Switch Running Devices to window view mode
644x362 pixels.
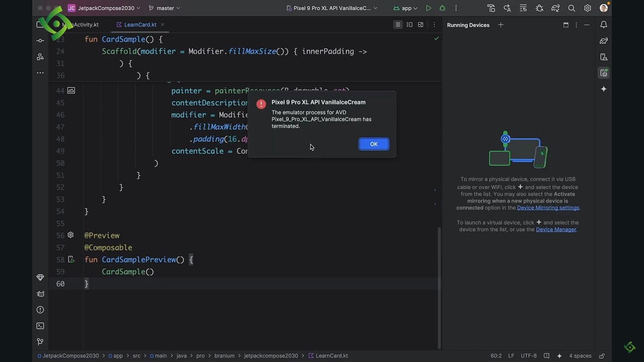tap(566, 25)
